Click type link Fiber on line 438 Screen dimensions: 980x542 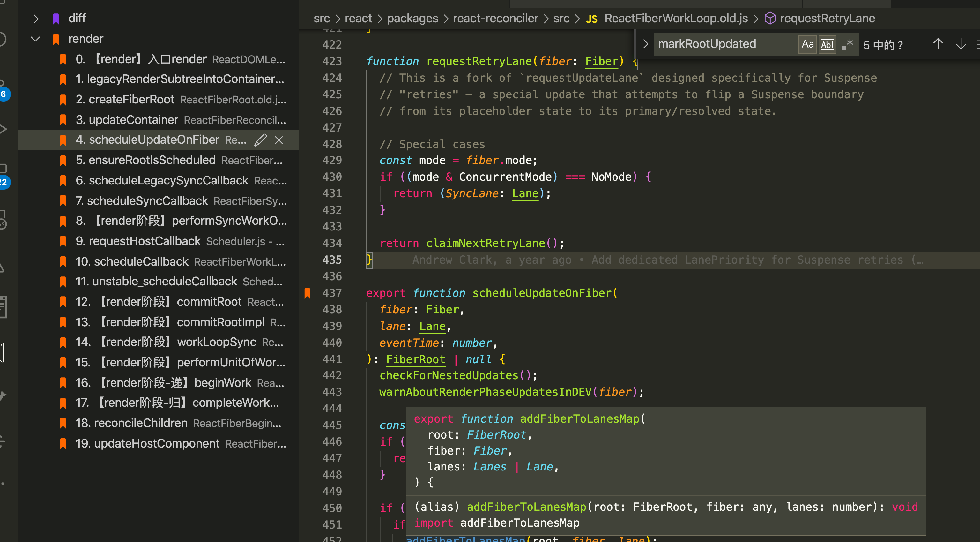pos(442,310)
